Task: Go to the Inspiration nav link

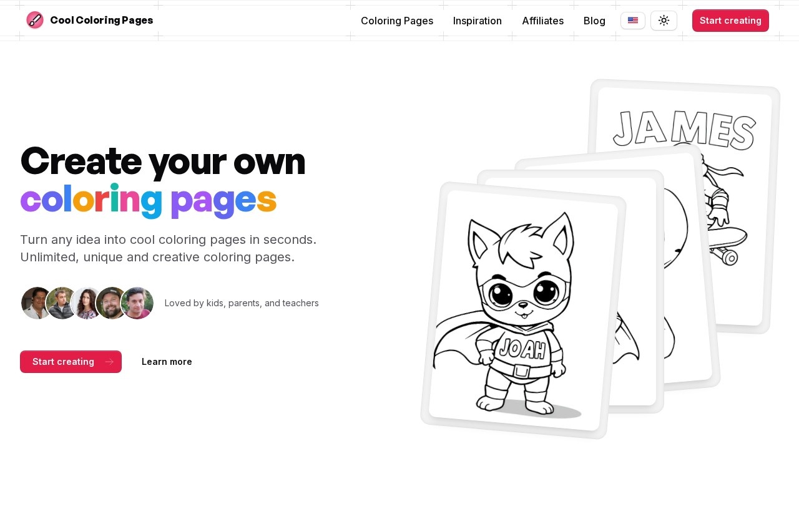Action: [477, 21]
